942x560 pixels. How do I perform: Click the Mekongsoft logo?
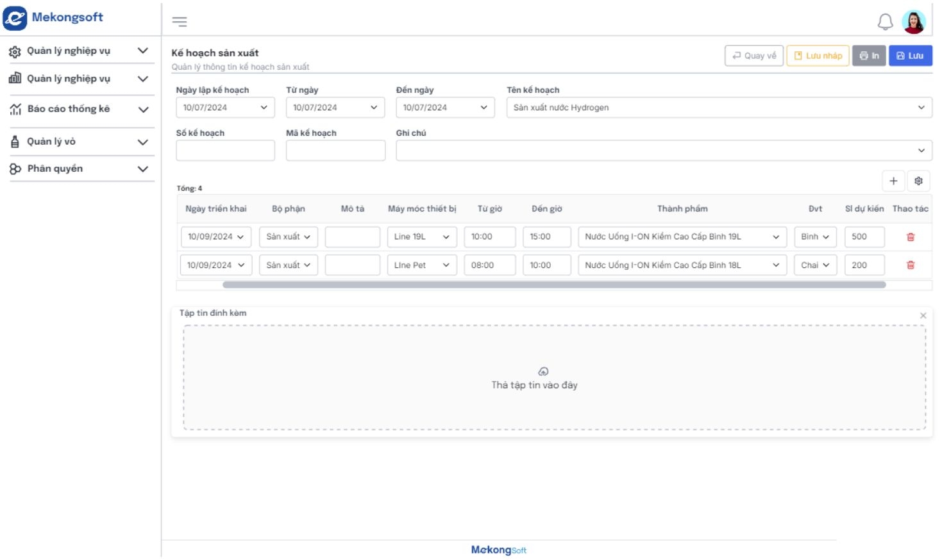(53, 18)
